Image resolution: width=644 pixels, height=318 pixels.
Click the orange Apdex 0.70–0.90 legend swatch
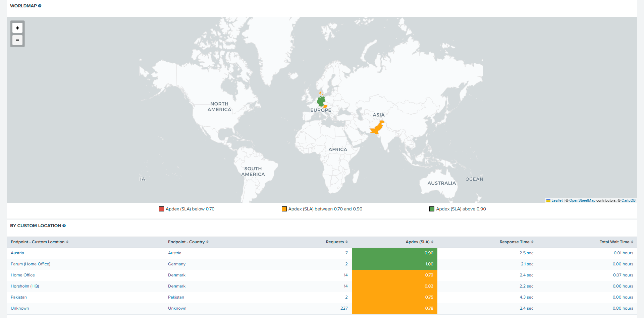click(284, 209)
